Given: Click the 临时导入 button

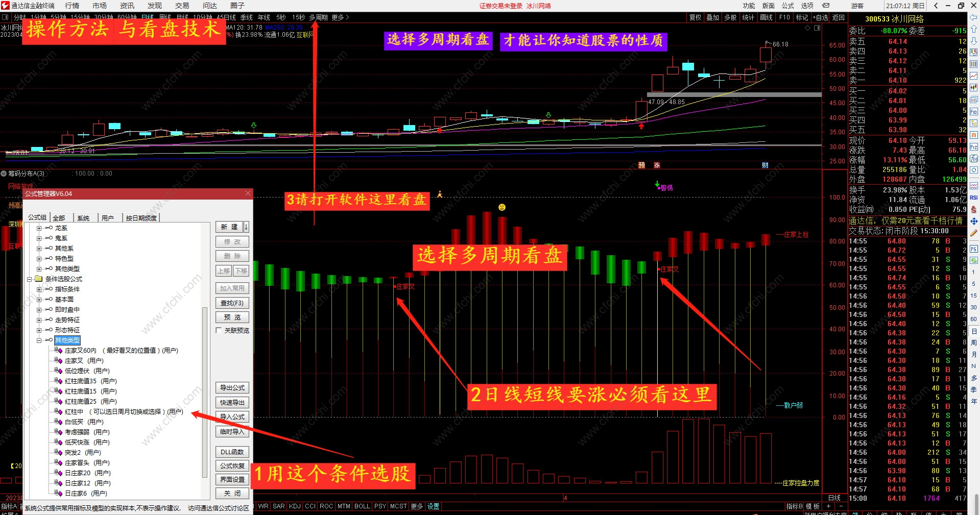Looking at the screenshot, I should [232, 431].
